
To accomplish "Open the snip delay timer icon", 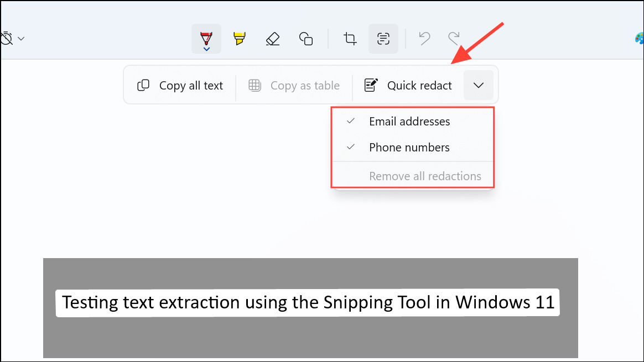I will [6, 39].
